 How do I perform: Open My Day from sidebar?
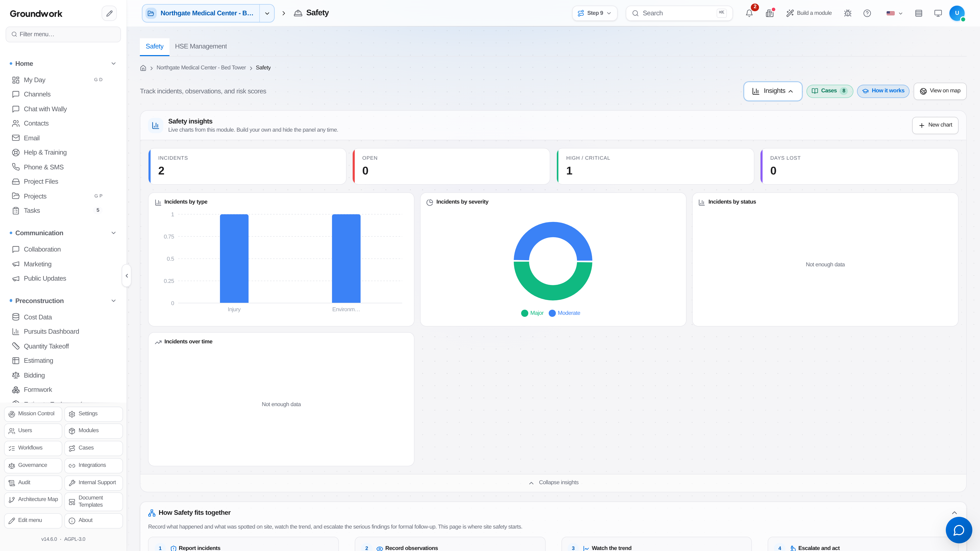click(x=57, y=80)
